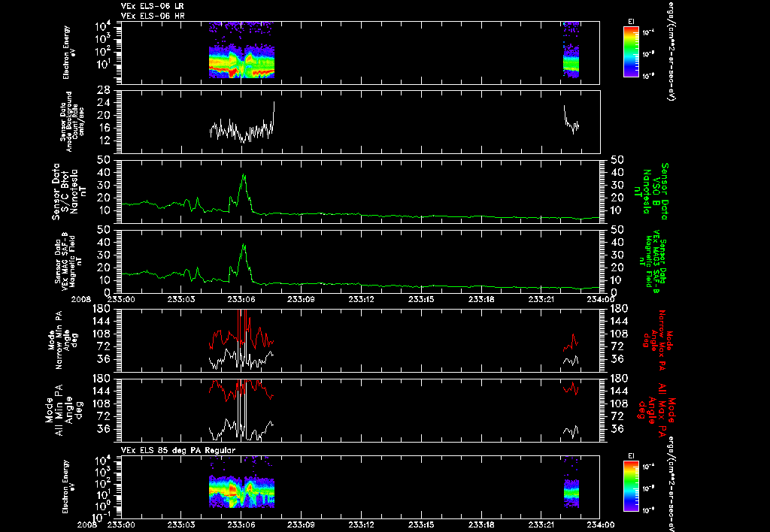Image resolution: width=770 pixels, height=532 pixels.
Task: Click the 'Mode Narrow Min PA Angle' axis label
Action: [x=62, y=340]
